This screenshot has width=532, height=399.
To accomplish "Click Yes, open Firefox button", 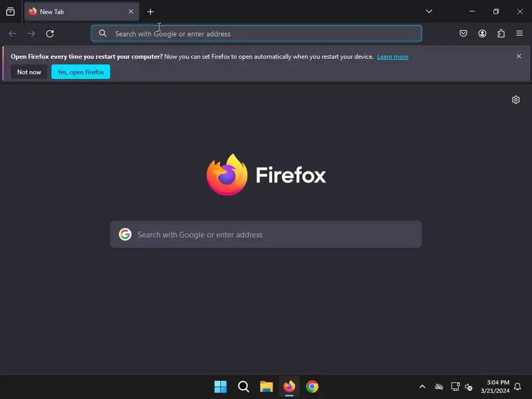I will (x=81, y=72).
